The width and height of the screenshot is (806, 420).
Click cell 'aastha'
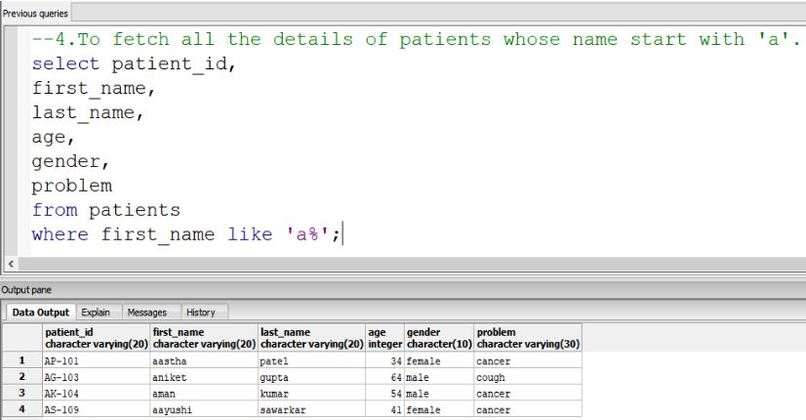(x=204, y=361)
